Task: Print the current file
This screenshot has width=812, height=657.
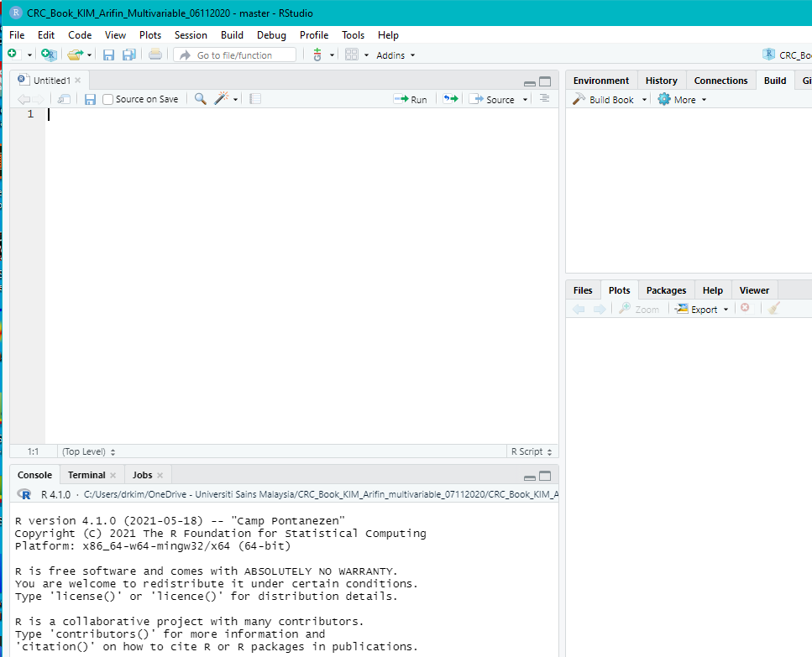Action: 155,54
